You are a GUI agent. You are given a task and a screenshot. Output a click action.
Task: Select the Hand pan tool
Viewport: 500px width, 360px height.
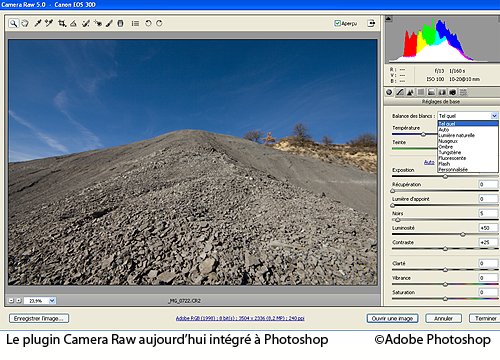click(x=25, y=23)
